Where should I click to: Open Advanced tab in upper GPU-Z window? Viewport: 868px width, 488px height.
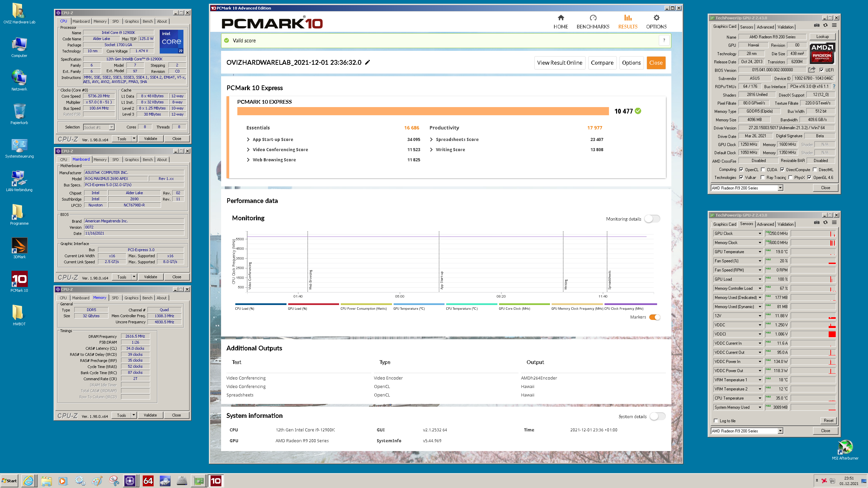coord(765,27)
